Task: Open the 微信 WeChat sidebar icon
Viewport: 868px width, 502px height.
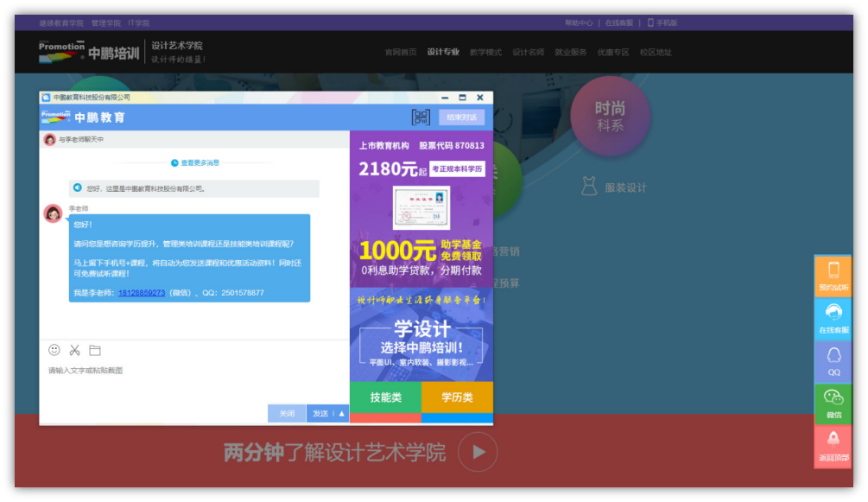Action: pyautogui.click(x=833, y=404)
